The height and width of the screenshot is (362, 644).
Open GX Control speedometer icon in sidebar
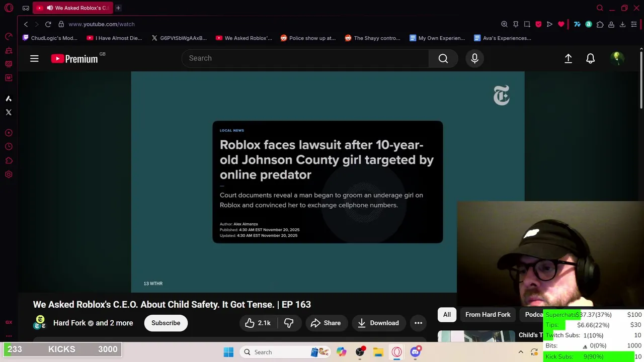click(9, 37)
